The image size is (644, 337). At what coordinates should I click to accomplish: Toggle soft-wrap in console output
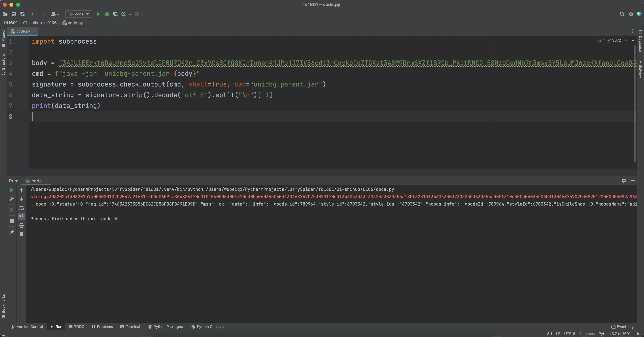pos(21,208)
